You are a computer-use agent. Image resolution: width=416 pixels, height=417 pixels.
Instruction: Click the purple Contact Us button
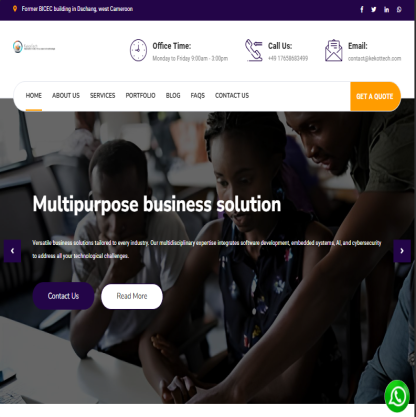click(63, 296)
